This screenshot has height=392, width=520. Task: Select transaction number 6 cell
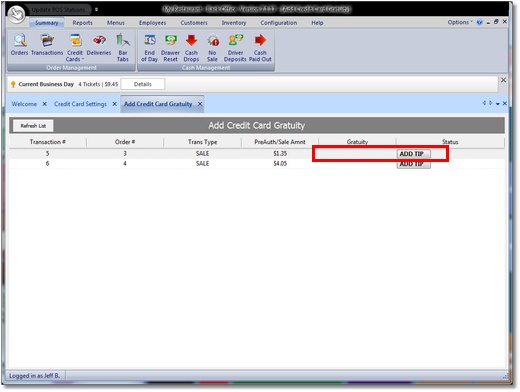47,164
